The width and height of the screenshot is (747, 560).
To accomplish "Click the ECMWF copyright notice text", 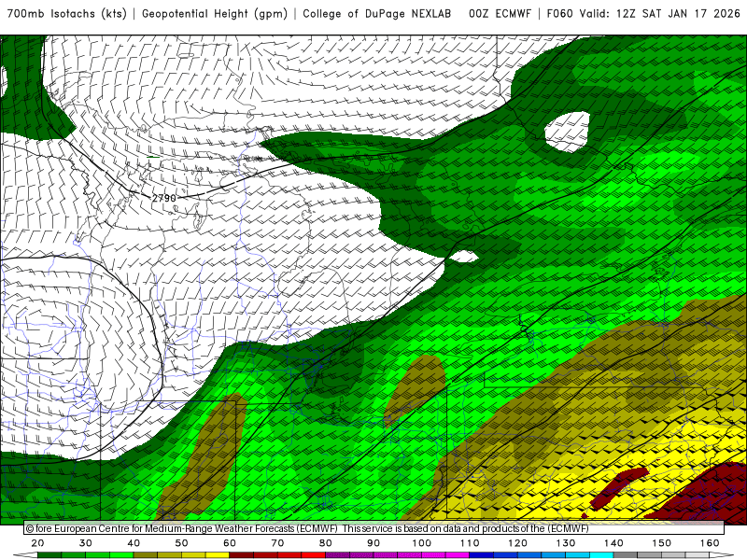I will (307, 528).
